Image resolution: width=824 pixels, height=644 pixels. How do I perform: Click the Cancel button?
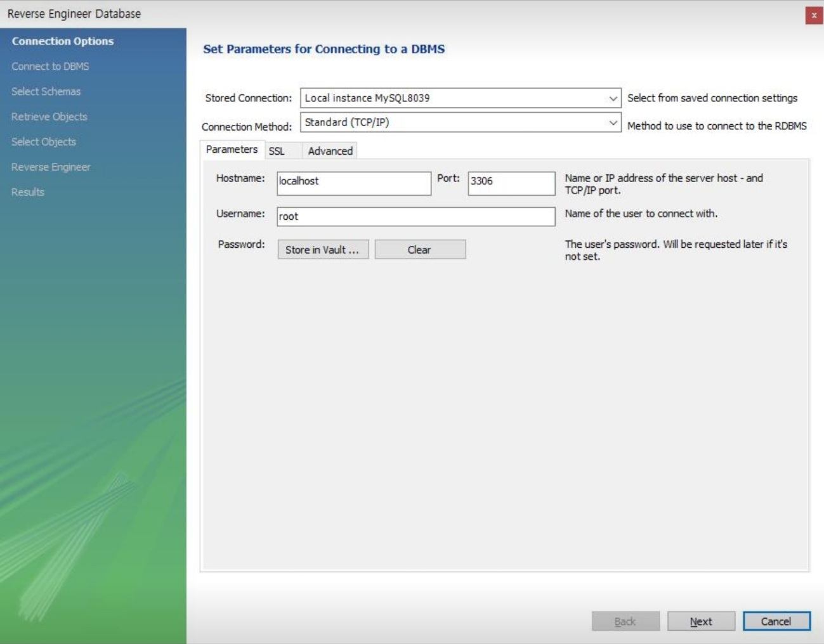776,621
